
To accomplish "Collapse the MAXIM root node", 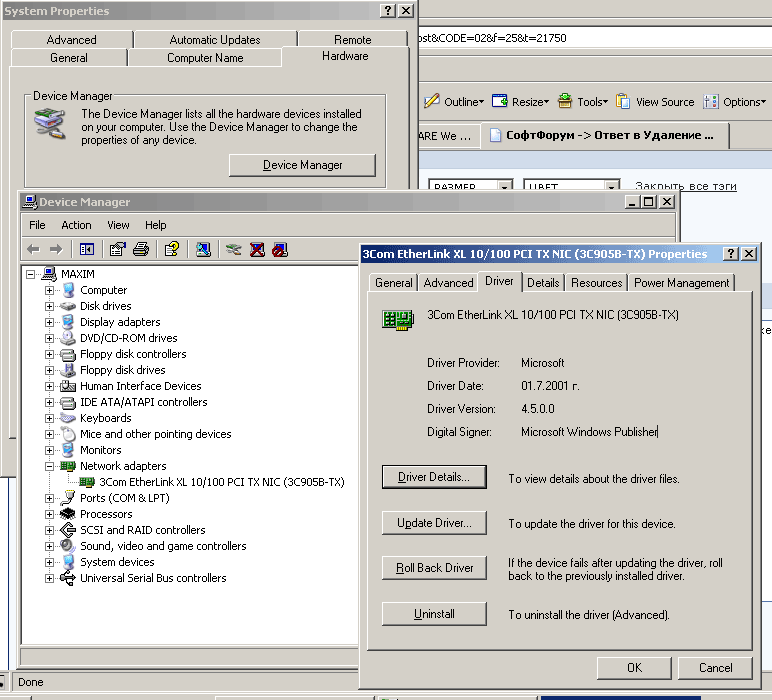I will click(31, 274).
